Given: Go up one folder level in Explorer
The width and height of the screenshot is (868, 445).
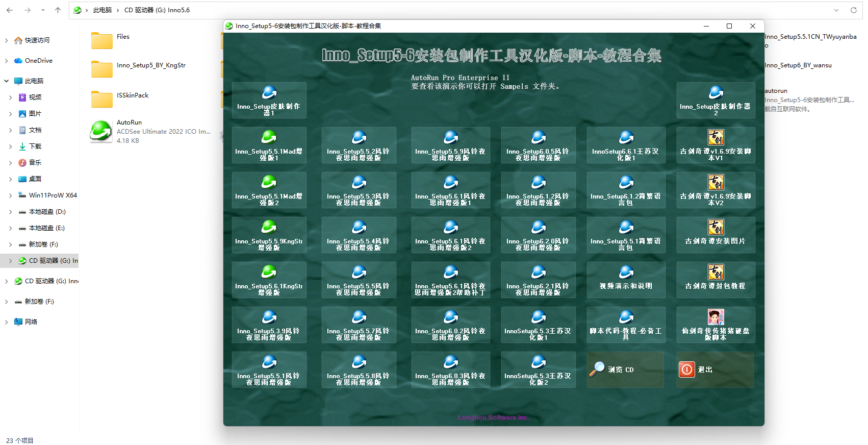Looking at the screenshot, I should point(58,10).
